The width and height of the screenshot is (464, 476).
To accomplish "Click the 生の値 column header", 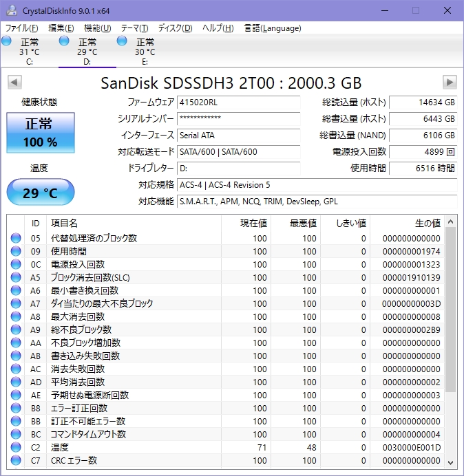I will 407,224.
